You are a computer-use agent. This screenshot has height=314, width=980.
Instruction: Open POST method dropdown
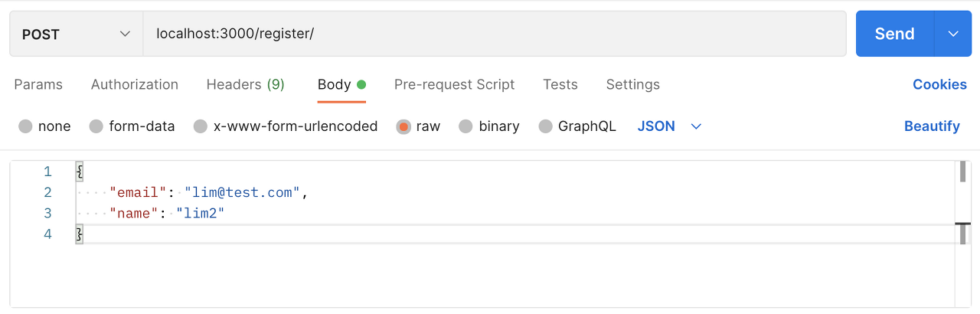coord(77,34)
